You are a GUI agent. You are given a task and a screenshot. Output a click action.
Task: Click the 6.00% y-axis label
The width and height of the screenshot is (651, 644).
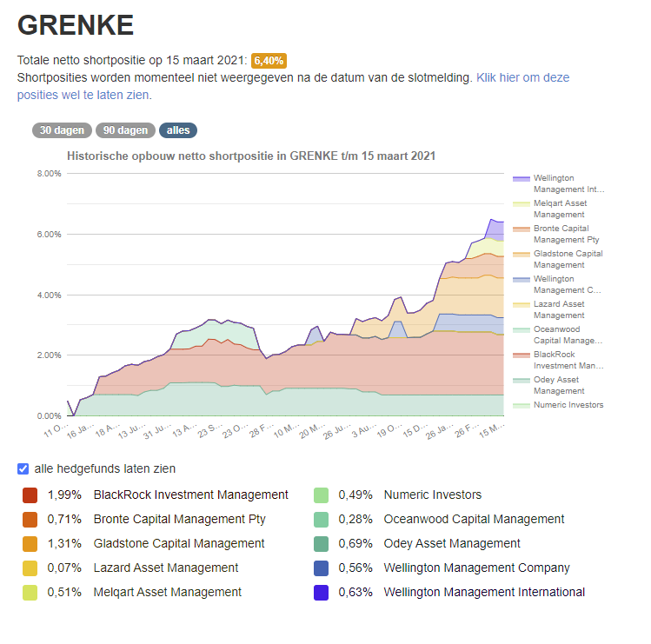pyautogui.click(x=49, y=234)
